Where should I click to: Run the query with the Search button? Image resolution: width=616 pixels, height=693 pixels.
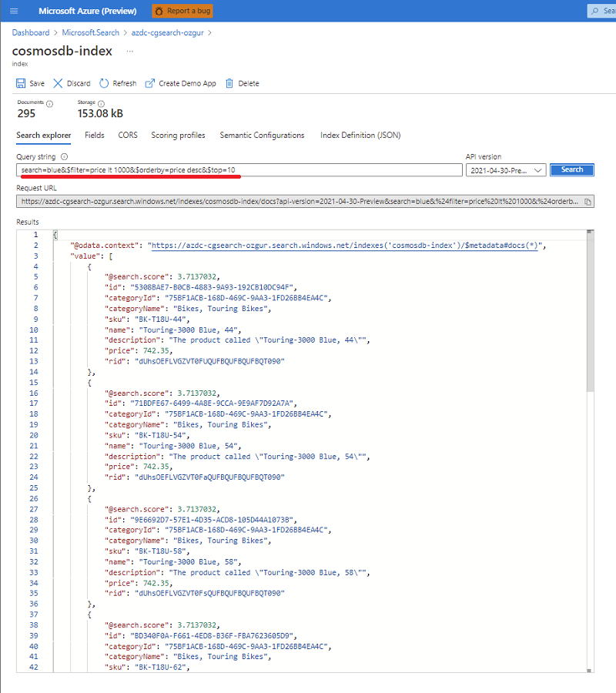(x=571, y=169)
